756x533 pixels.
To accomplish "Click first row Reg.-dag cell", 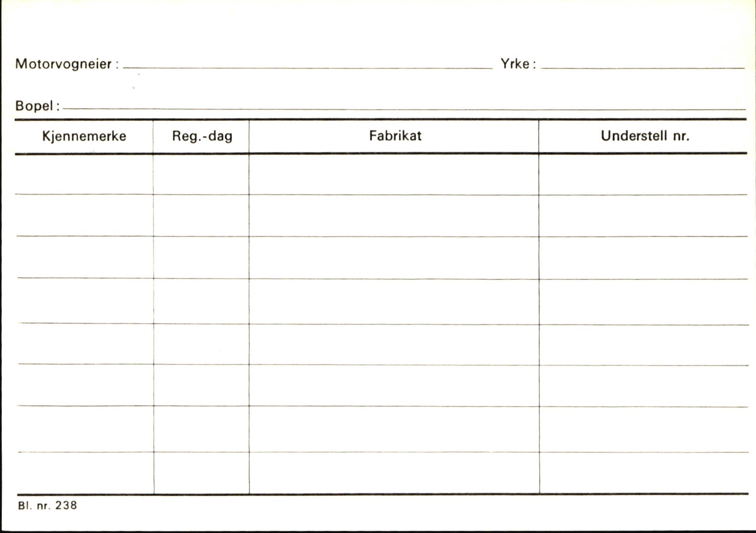I will tap(201, 174).
